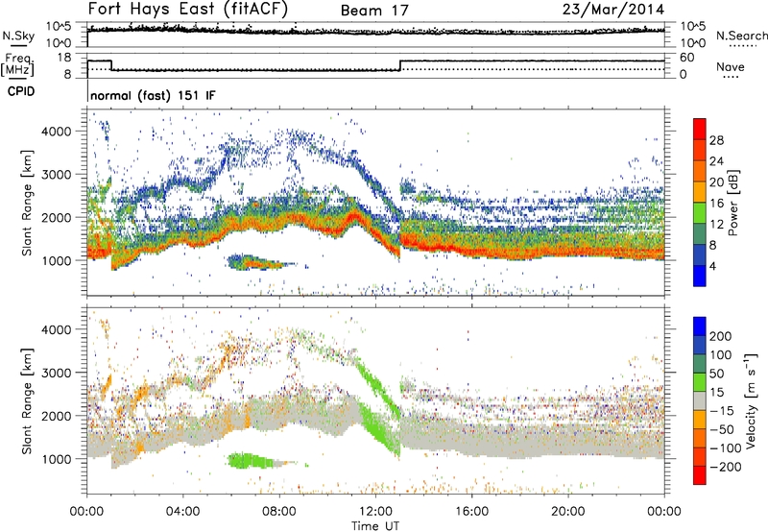Click 'Slant Range [km]' label of power panel
Viewport: 768px width, 532px height.
(x=27, y=203)
